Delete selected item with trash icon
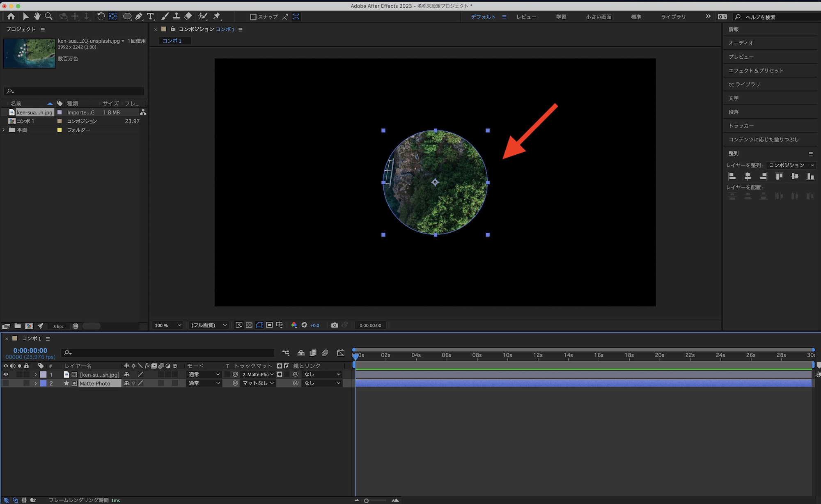The height and width of the screenshot is (504, 821). pyautogui.click(x=76, y=326)
